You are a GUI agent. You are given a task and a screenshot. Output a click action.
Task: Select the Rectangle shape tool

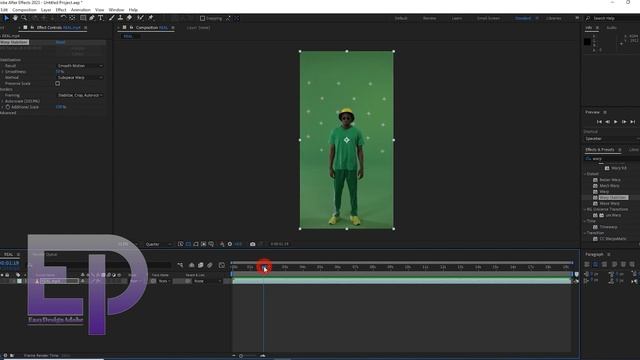[83, 18]
